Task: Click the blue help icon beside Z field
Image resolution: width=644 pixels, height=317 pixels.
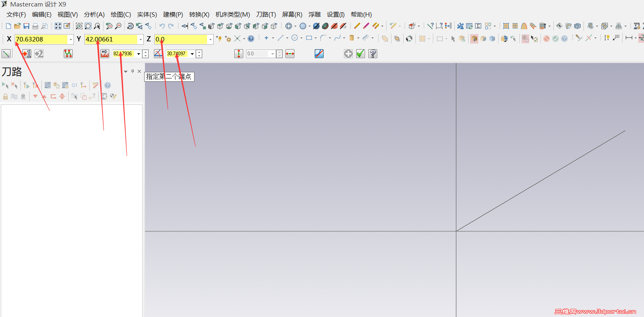Action: point(251,39)
